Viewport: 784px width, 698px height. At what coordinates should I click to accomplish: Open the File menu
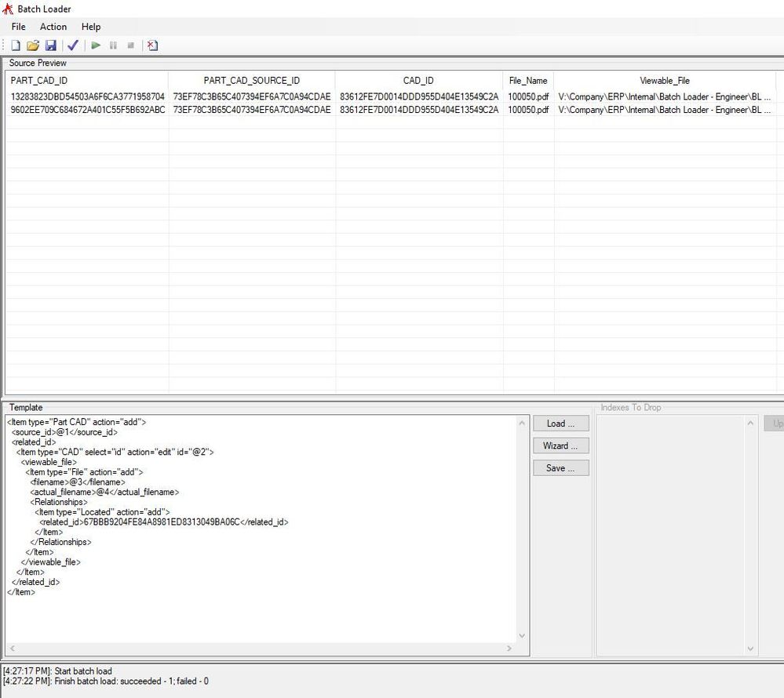(19, 27)
